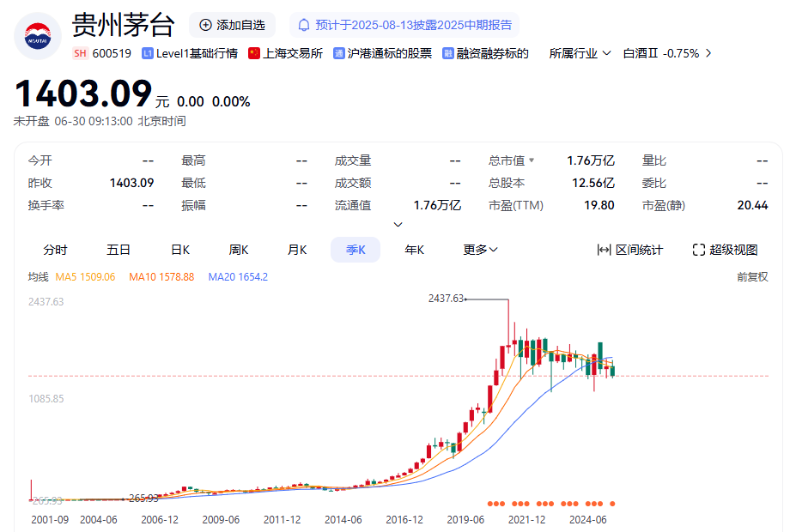Click the 总市值 value 1.76万亿

coord(591,160)
